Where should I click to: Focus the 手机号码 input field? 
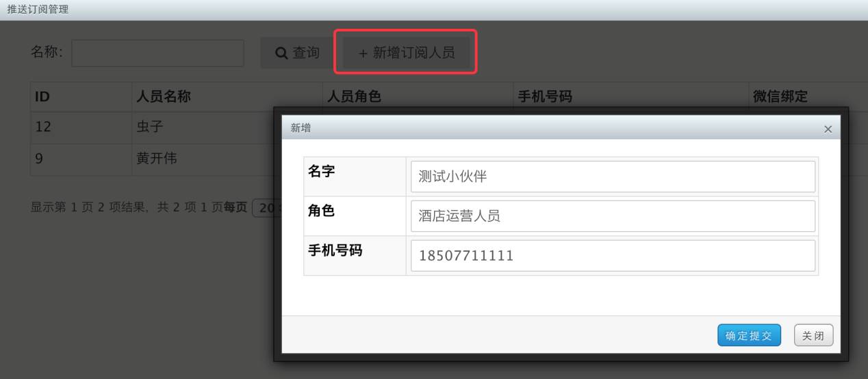point(613,256)
